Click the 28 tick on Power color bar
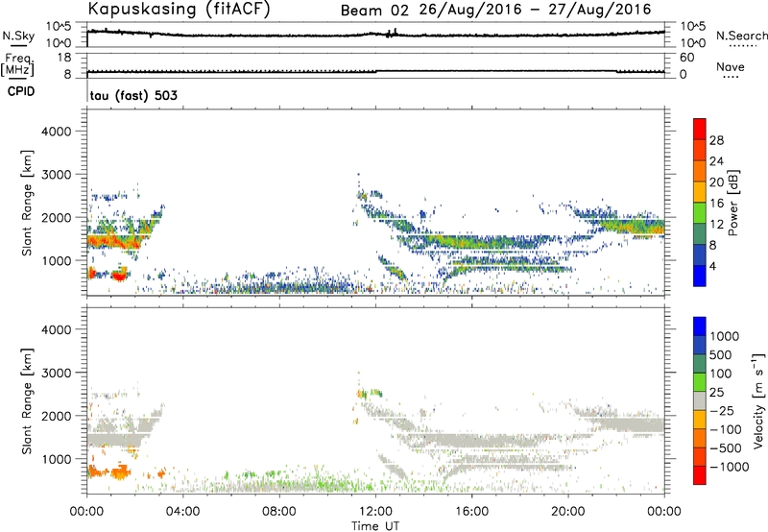 pos(716,140)
